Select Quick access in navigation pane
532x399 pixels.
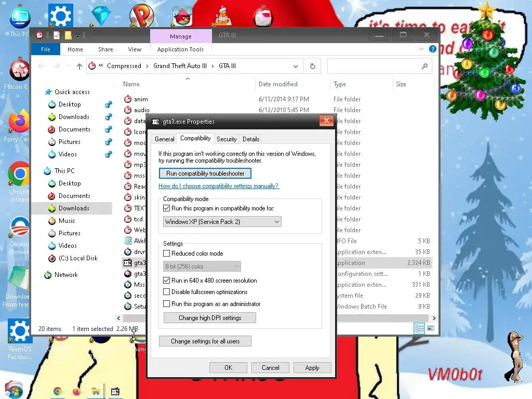point(72,92)
